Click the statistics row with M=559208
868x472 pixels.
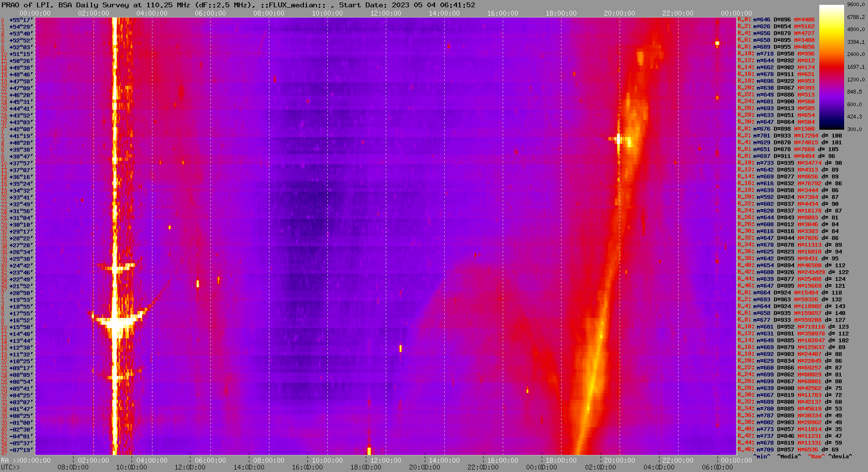(x=792, y=320)
